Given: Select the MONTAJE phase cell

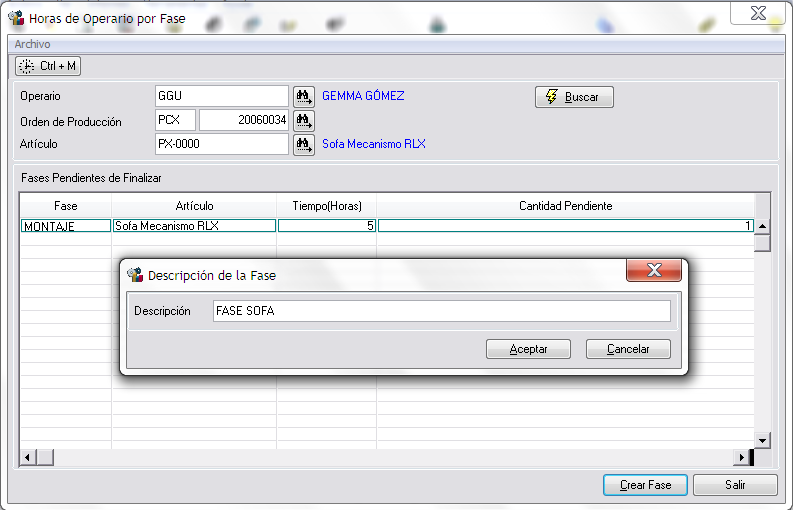Looking at the screenshot, I should point(66,226).
